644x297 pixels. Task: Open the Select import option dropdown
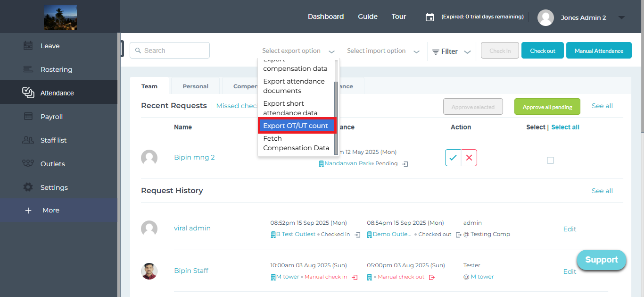[383, 51]
